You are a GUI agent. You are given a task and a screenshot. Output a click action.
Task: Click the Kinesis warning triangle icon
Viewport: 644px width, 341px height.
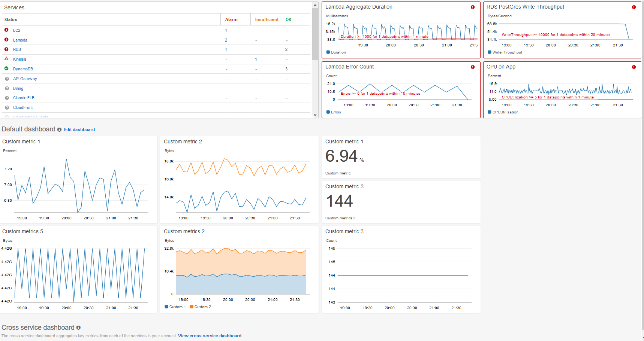[6, 59]
